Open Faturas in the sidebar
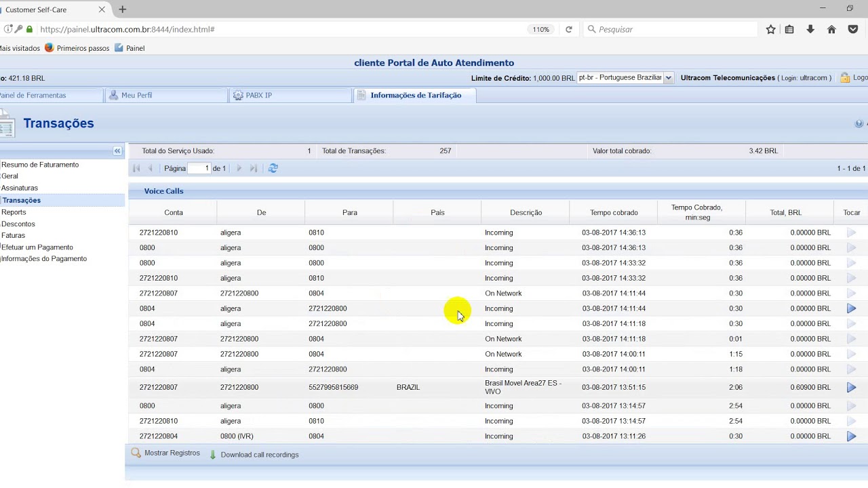This screenshot has height=488, width=868. (13, 235)
